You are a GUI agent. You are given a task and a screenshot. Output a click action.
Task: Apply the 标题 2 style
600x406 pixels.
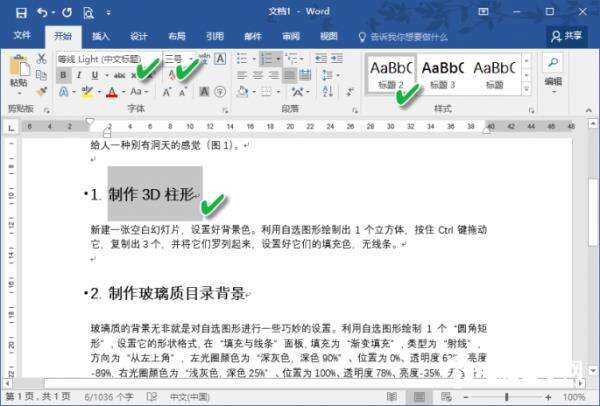coord(390,75)
